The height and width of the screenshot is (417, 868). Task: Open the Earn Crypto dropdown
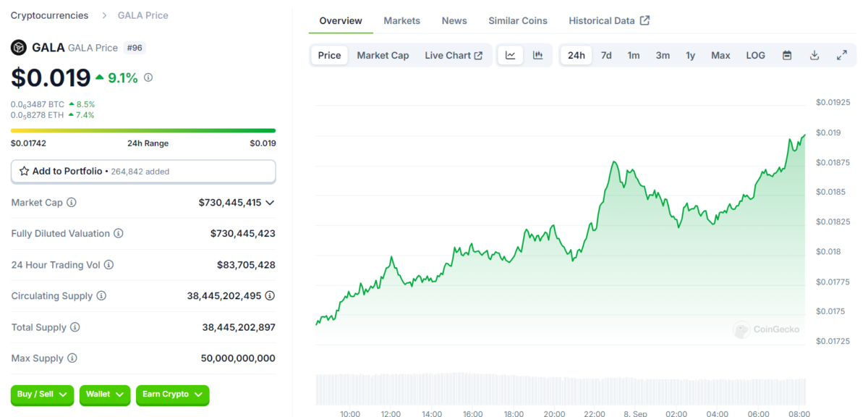[172, 395]
